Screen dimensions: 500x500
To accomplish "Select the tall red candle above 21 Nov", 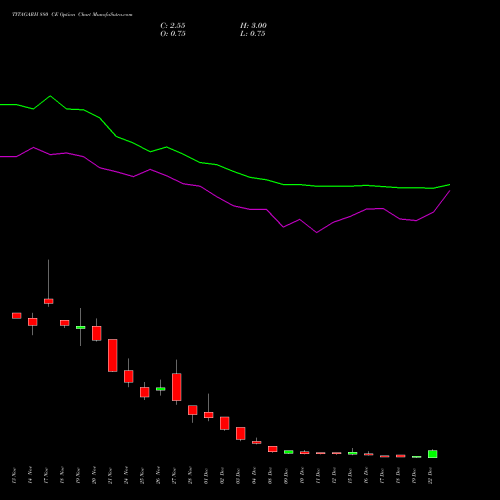I will (x=113, y=355).
